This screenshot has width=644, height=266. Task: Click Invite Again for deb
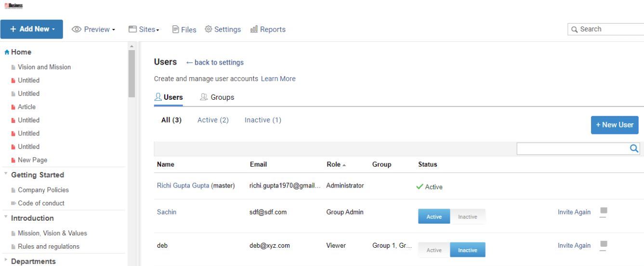pyautogui.click(x=574, y=246)
